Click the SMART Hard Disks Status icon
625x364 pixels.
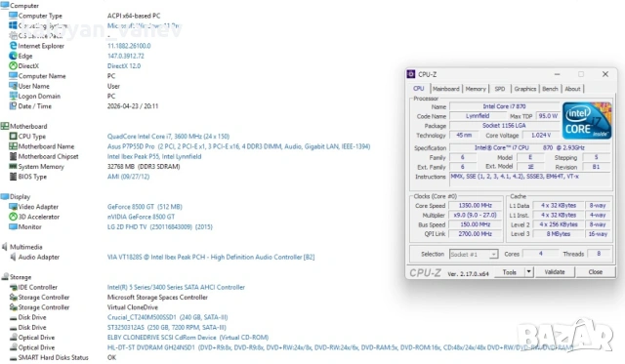13,357
